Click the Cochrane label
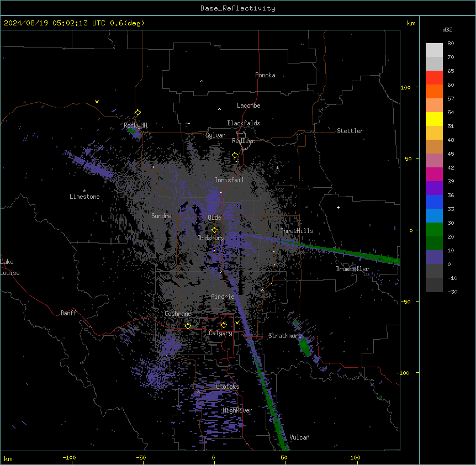476x465 pixels. tap(178, 314)
